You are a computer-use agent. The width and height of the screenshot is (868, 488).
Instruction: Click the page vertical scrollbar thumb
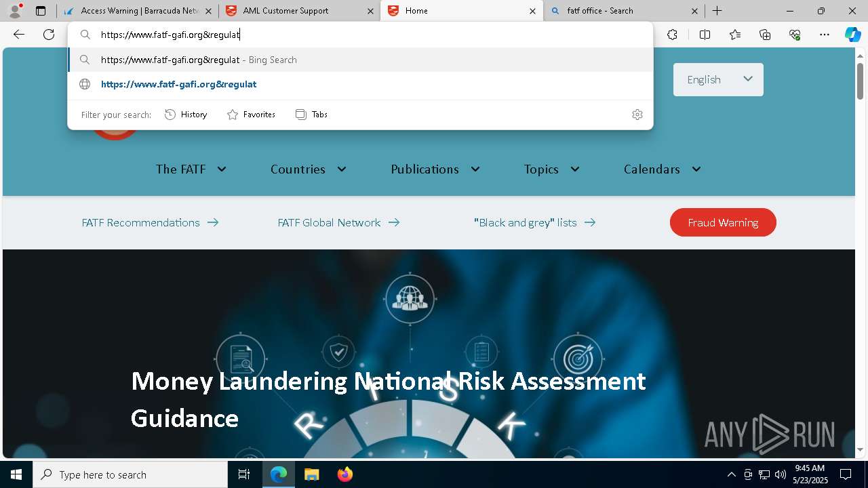[x=860, y=81]
